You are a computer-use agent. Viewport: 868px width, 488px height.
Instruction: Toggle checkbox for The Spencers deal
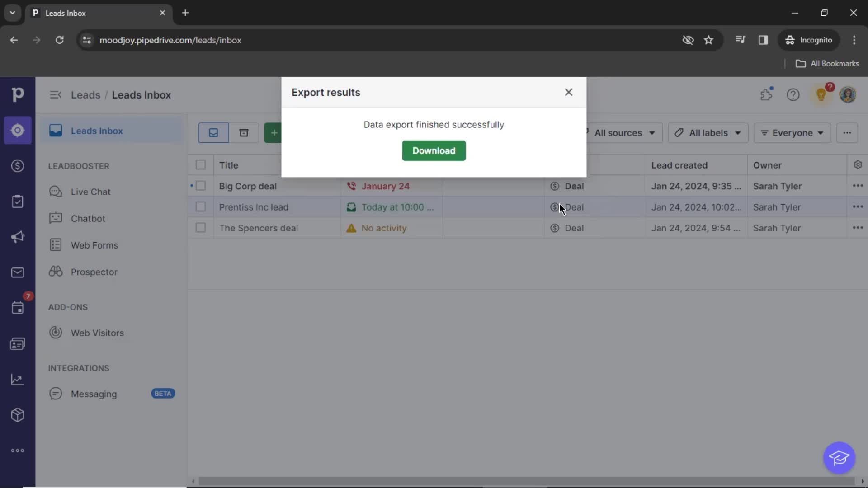coord(200,228)
